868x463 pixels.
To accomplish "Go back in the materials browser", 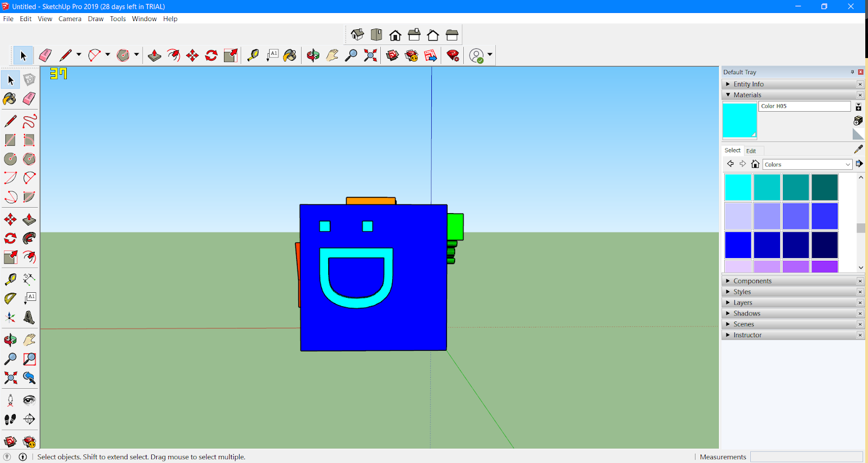I will (x=730, y=164).
